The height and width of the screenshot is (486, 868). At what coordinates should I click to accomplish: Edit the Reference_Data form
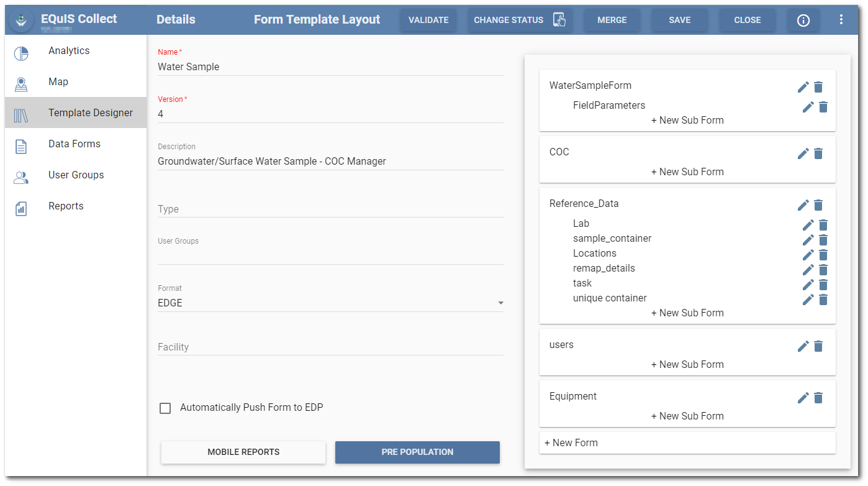click(x=803, y=205)
